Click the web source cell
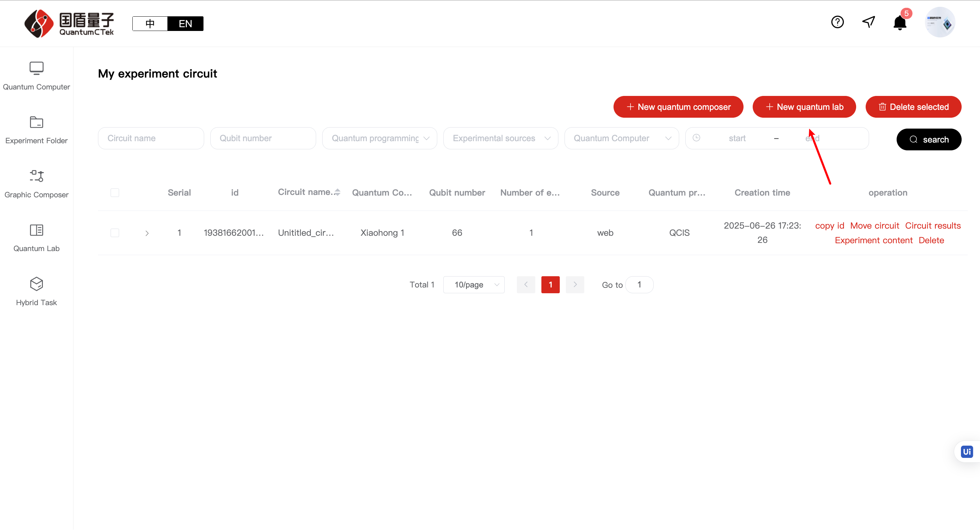The width and height of the screenshot is (980, 530). click(x=605, y=233)
